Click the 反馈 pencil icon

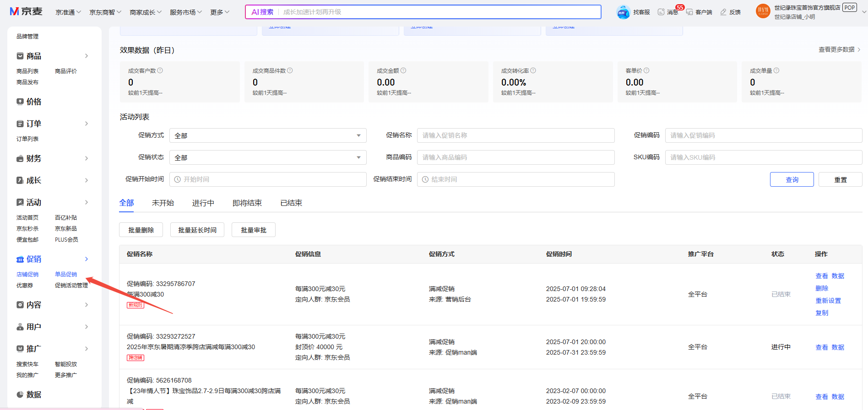point(723,12)
